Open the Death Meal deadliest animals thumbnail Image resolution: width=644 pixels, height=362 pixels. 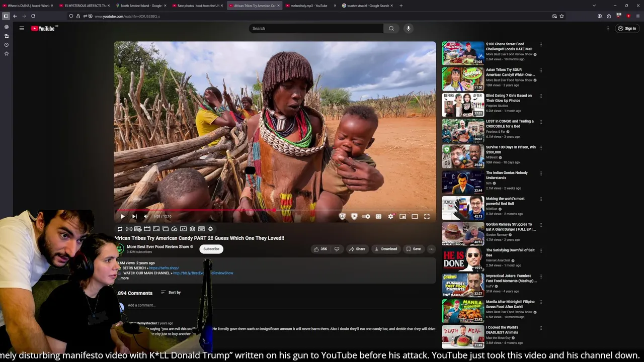click(463, 337)
